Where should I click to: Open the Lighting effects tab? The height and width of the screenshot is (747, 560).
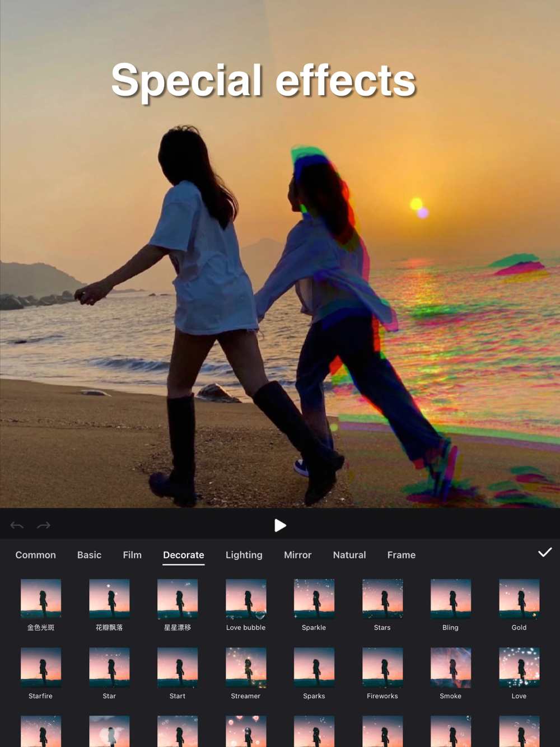244,555
